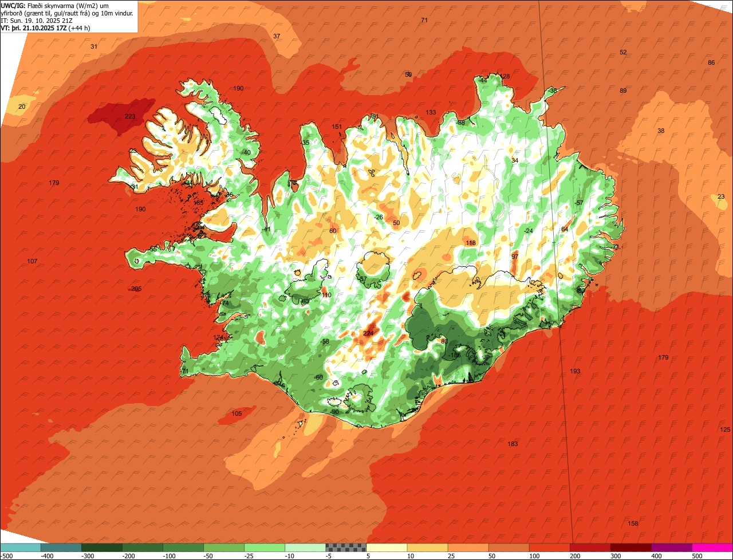
Task: Pick the very pale green -10 to -5 legend swatch
Action: click(x=305, y=547)
